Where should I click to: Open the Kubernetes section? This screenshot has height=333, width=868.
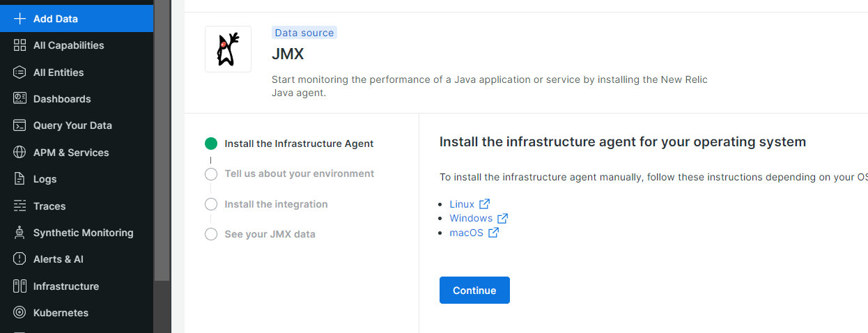(77, 313)
